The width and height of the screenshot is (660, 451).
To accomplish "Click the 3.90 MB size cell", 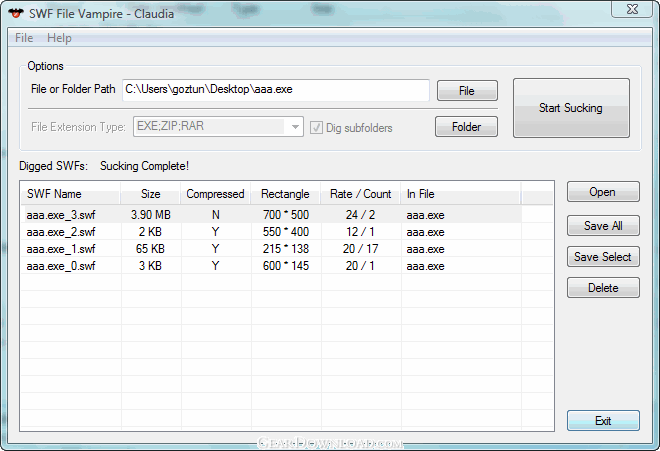I will (151, 215).
